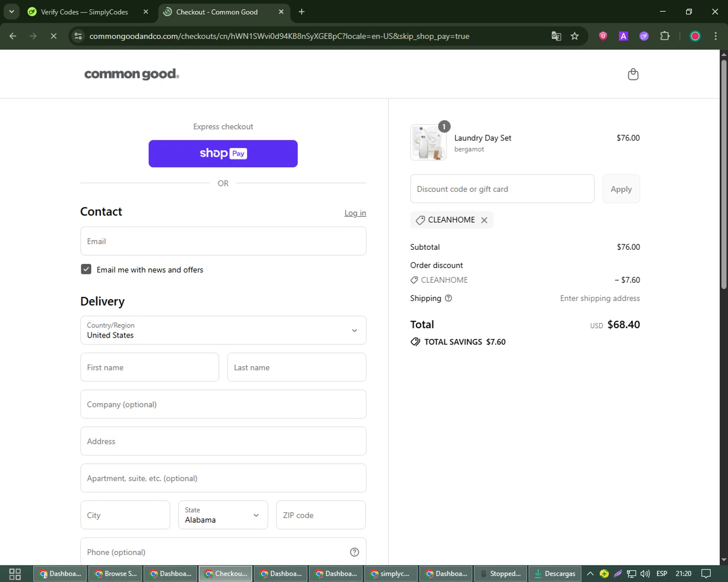This screenshot has height=582, width=728.
Task: Close the Verify Codes SimplyCodes tab
Action: 146,12
